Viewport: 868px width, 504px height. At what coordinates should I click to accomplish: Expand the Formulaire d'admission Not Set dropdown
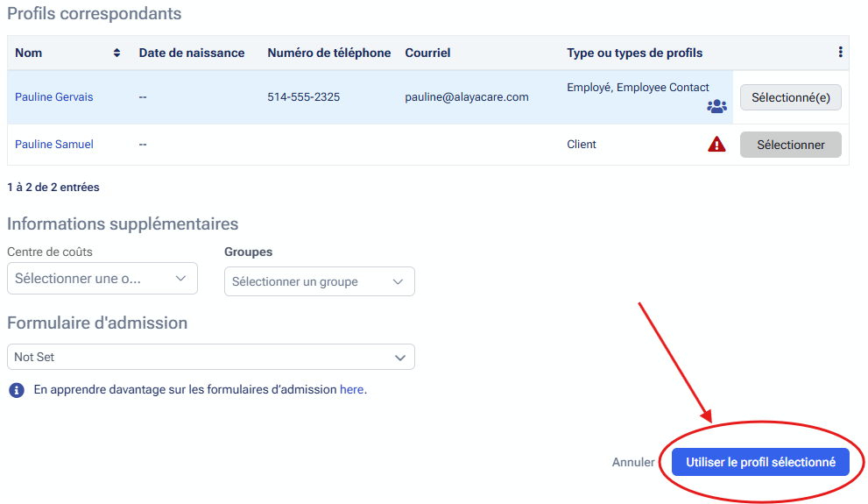(211, 358)
